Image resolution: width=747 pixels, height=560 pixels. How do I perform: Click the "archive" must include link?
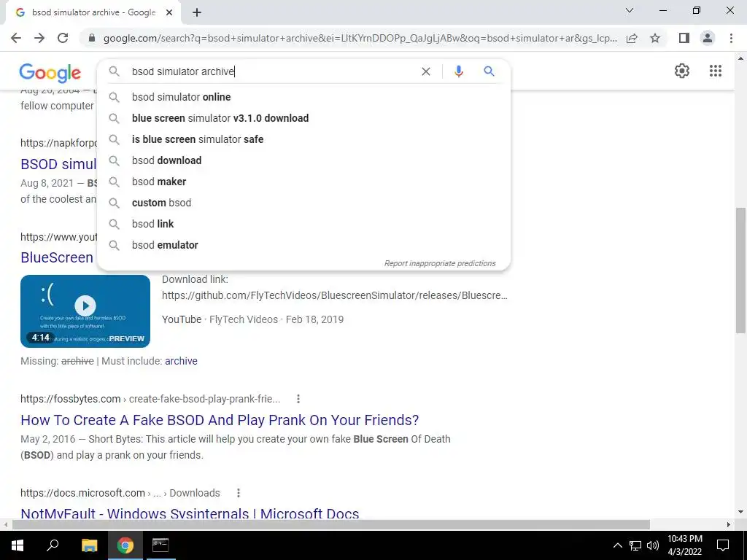click(181, 361)
